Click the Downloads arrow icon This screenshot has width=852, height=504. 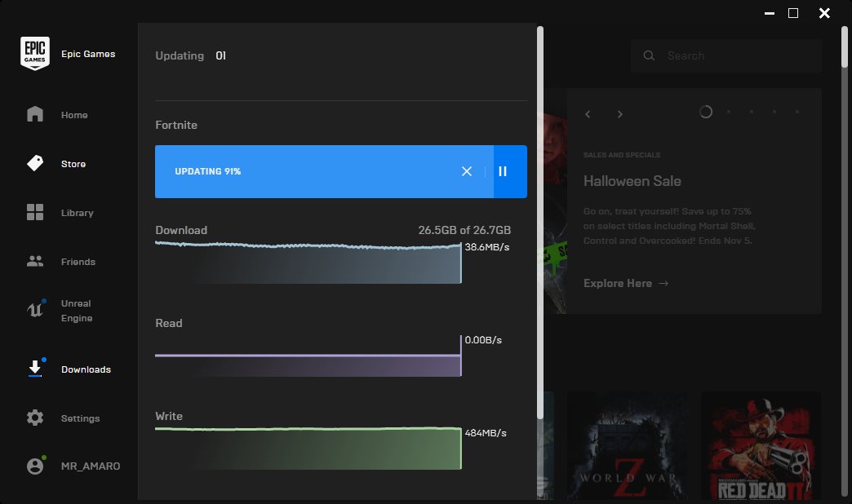click(x=35, y=369)
